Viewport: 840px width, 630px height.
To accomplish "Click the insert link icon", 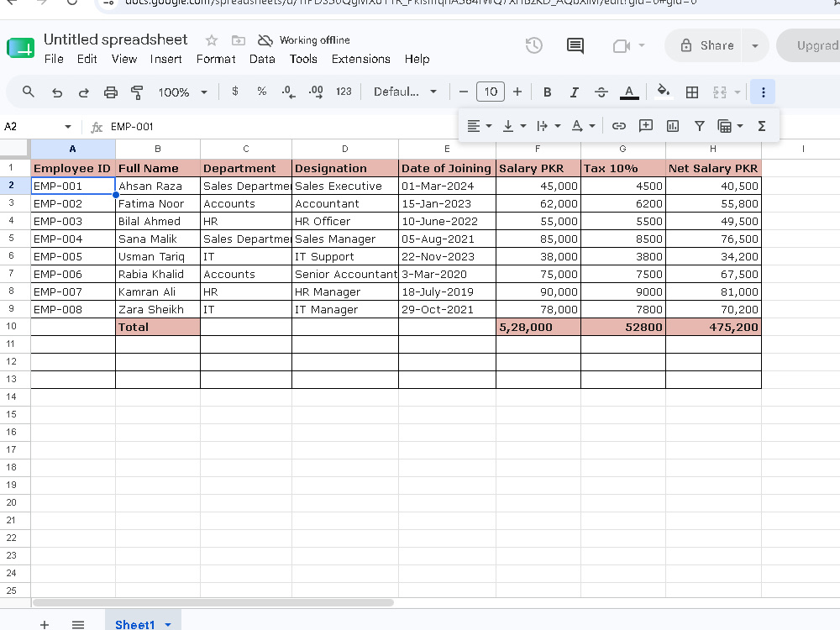I will 619,126.
